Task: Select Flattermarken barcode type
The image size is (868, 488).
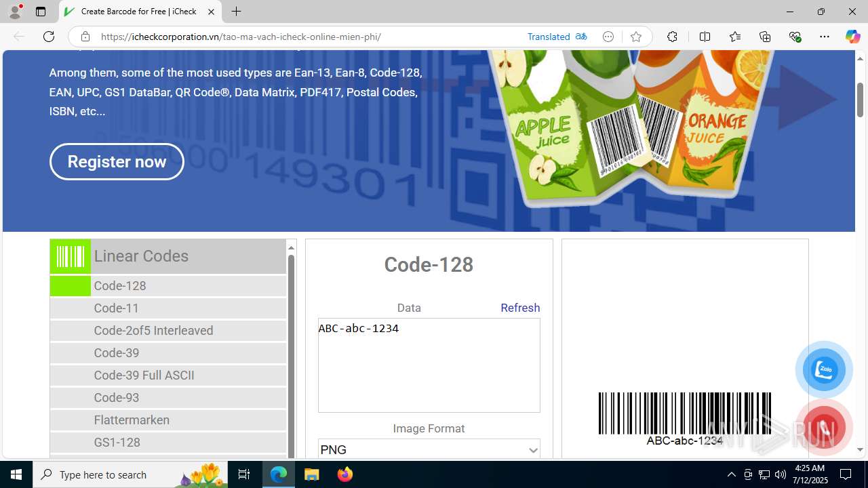Action: click(x=168, y=420)
